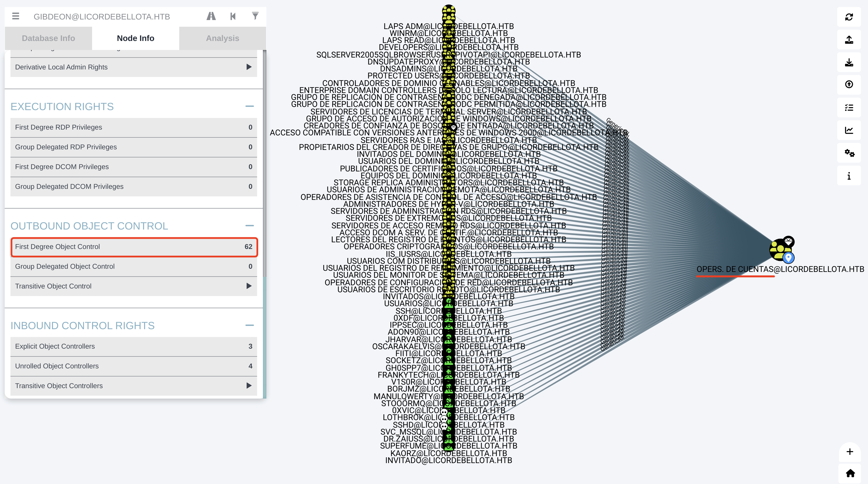Open the about info icon
The width and height of the screenshot is (868, 484).
pyautogui.click(x=849, y=176)
